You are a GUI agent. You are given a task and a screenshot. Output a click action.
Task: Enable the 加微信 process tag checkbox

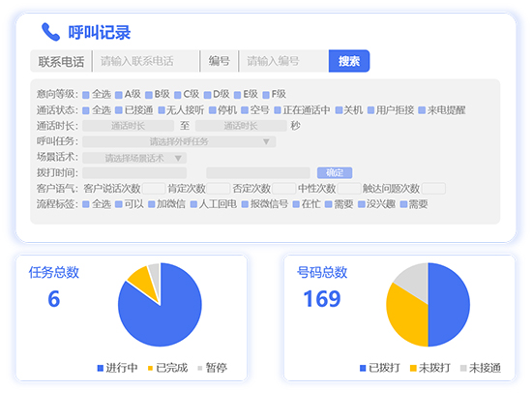point(151,204)
